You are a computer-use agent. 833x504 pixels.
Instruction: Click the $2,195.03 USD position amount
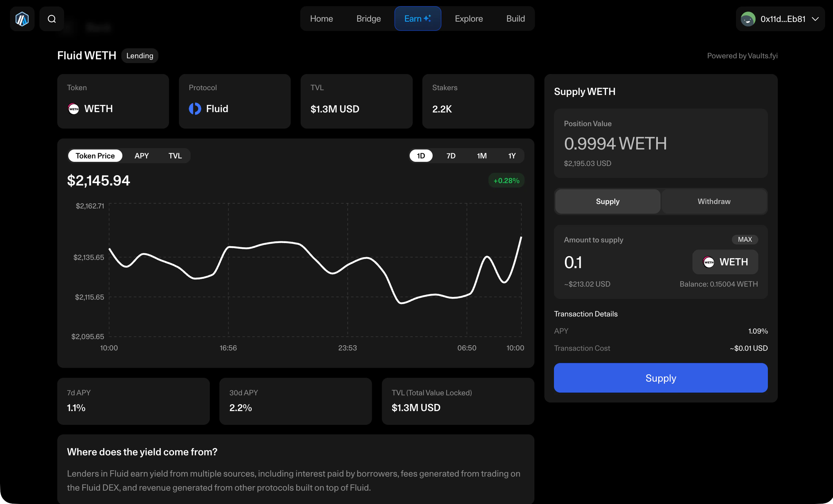pyautogui.click(x=588, y=163)
